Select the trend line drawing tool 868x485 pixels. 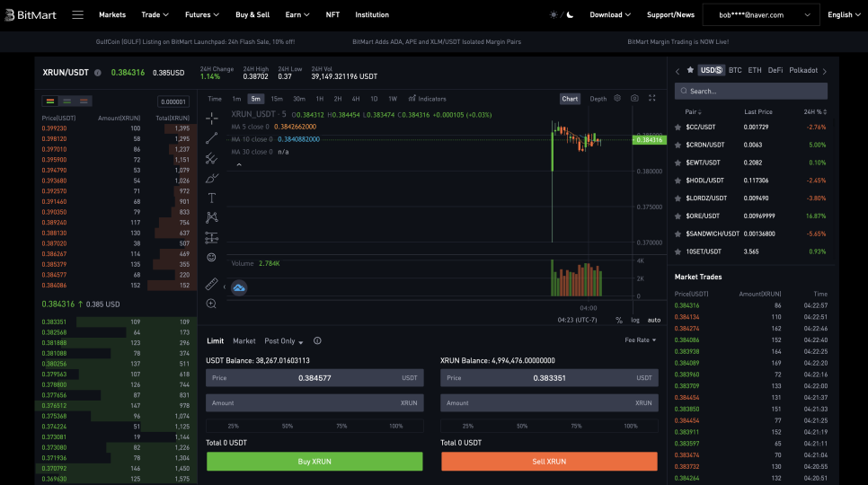coord(211,138)
